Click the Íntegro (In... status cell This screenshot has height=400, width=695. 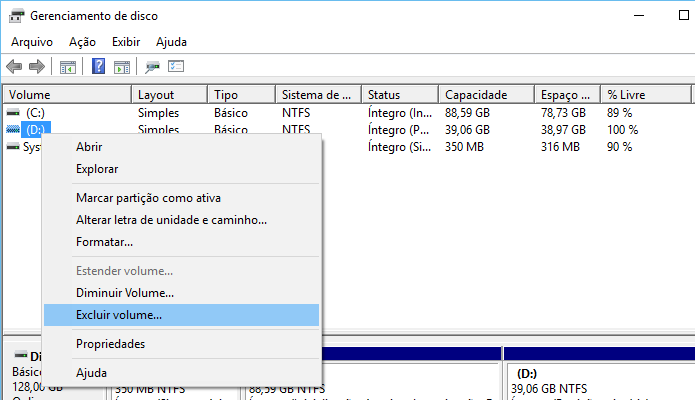tap(399, 113)
